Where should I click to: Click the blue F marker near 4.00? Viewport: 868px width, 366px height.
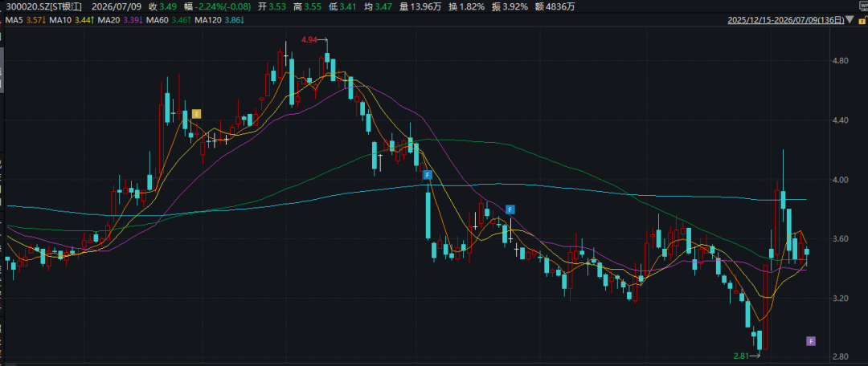tap(428, 175)
